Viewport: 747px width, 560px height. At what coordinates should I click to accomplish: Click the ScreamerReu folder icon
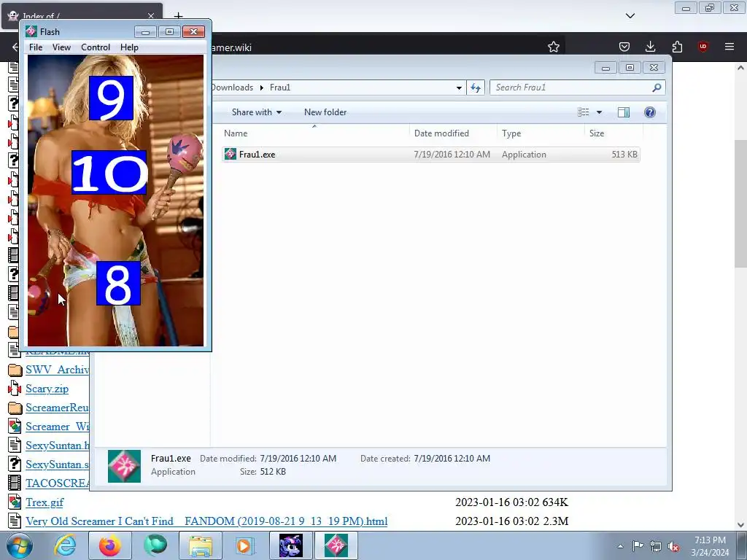point(15,408)
